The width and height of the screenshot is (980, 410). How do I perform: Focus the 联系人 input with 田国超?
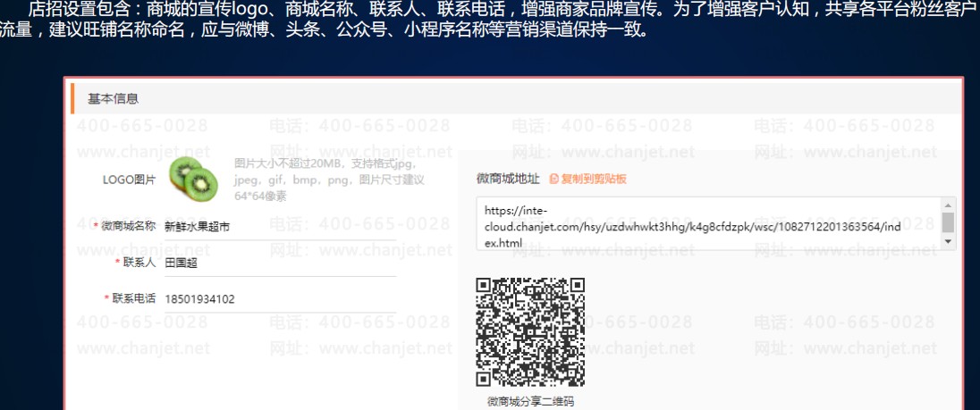(x=280, y=264)
